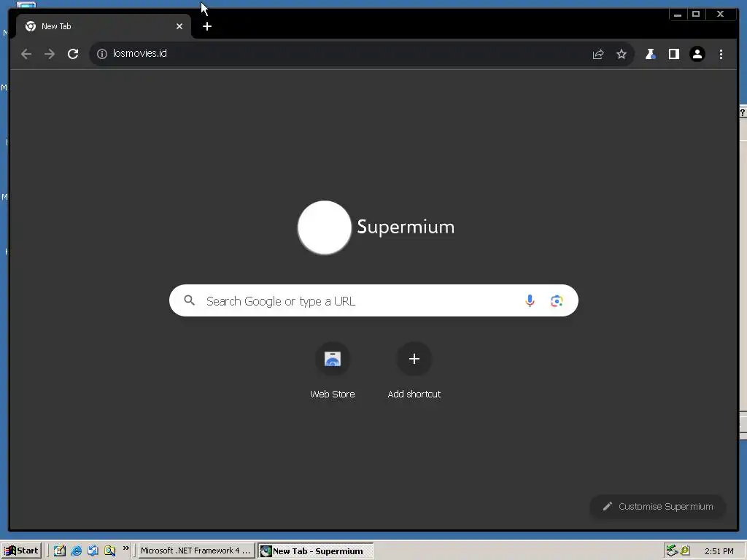The width and height of the screenshot is (747, 560).
Task: Reload the current page
Action: click(73, 54)
